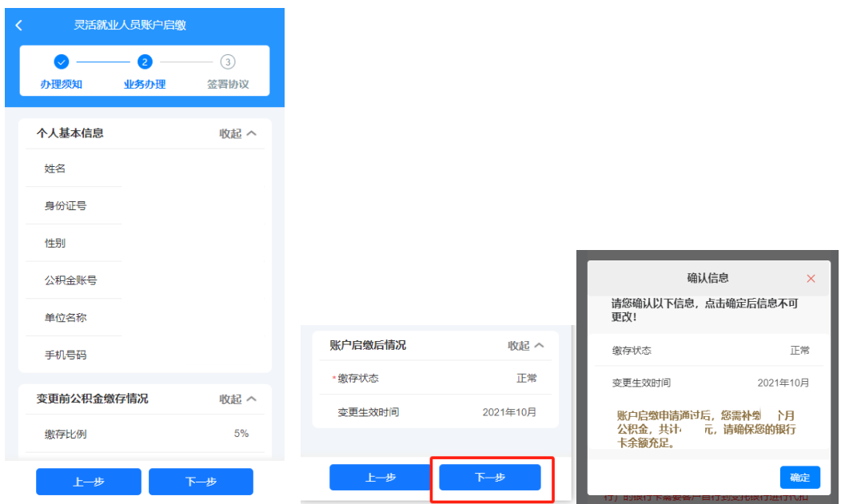Select the 业务办理 step label
The width and height of the screenshot is (845, 504).
[145, 84]
